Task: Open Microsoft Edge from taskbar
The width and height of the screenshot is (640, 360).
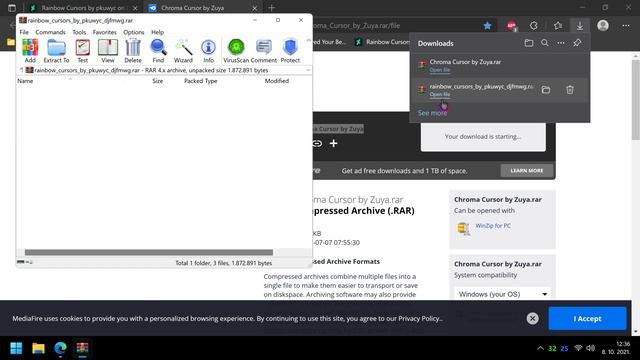Action: click(60, 348)
